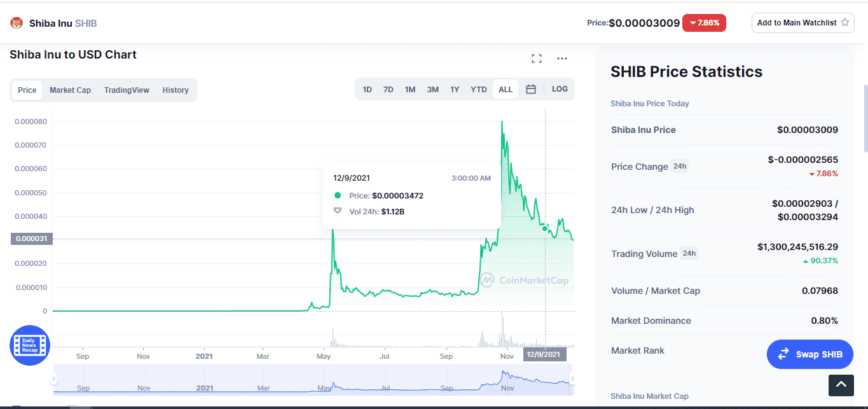Click the star icon in the watchlist button
This screenshot has width=868, height=409.
[x=845, y=23]
